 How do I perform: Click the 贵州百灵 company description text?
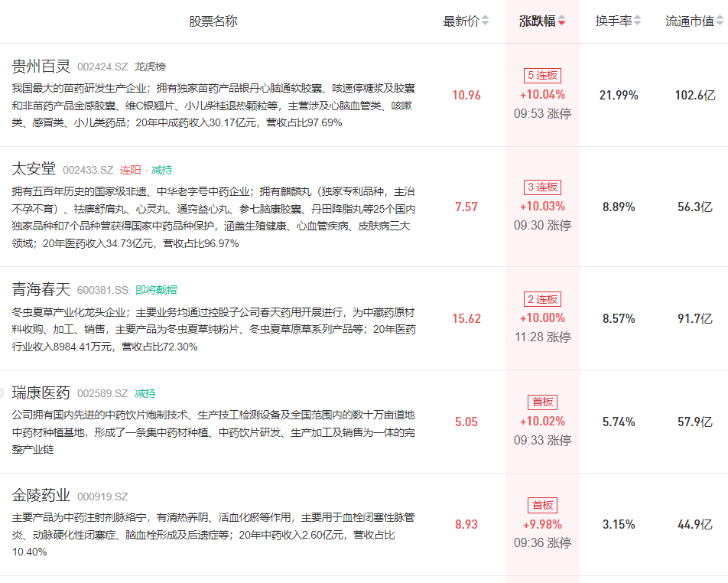[213, 106]
